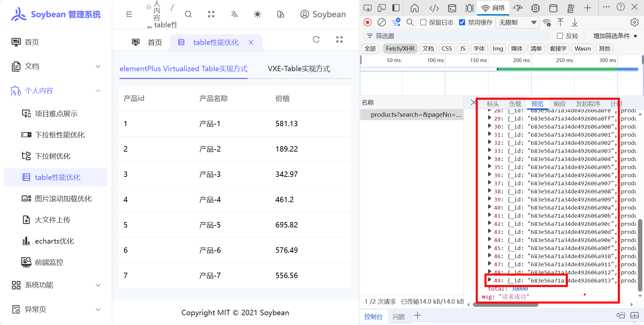This screenshot has width=644, height=325.
Task: Select the products?search request entry
Action: tap(415, 115)
